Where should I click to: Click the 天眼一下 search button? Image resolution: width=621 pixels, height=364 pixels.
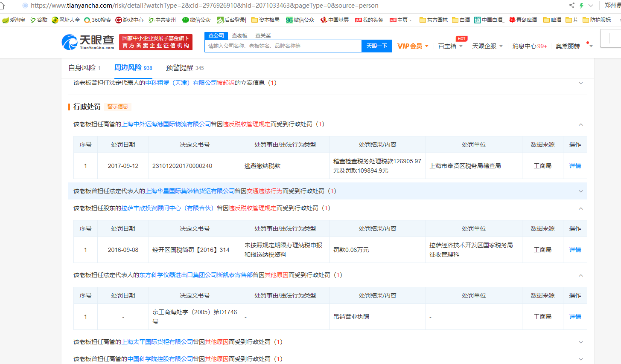tap(377, 46)
